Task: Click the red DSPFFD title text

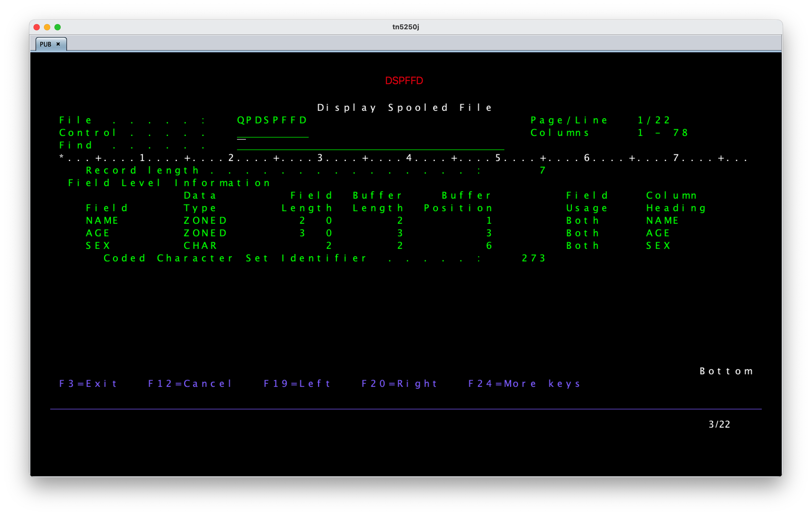Action: 404,81
